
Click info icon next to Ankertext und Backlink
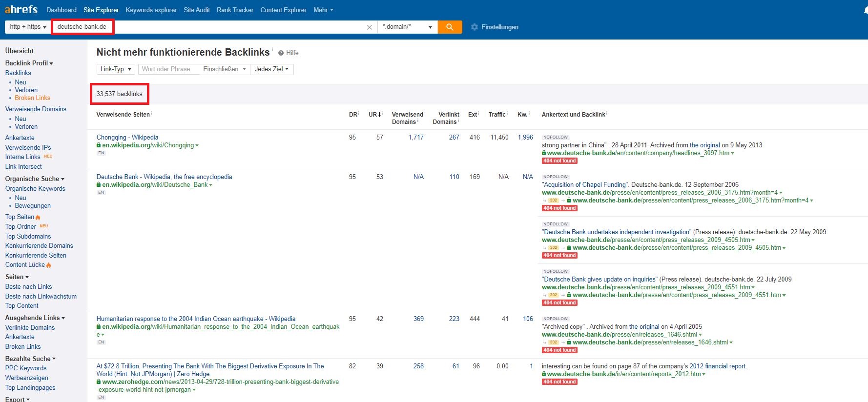[x=607, y=113]
